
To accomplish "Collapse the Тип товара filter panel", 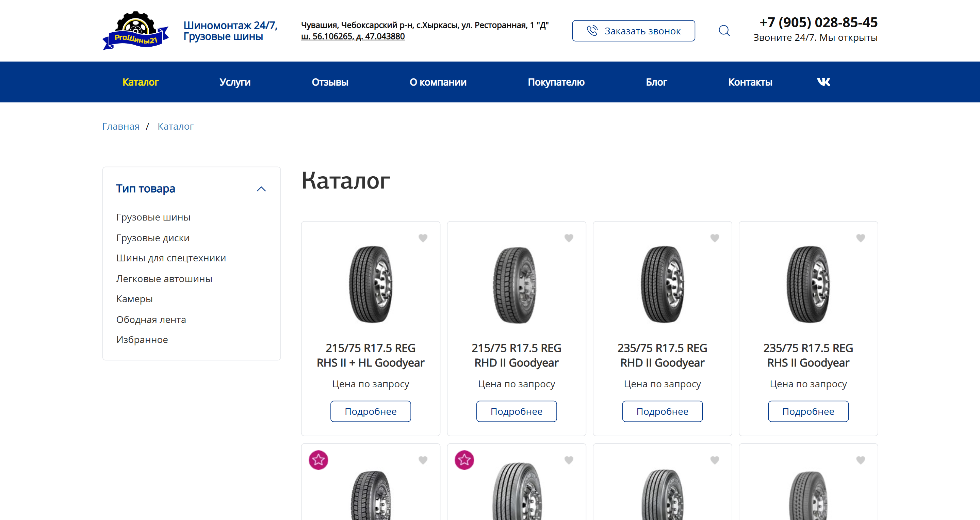I will point(261,189).
